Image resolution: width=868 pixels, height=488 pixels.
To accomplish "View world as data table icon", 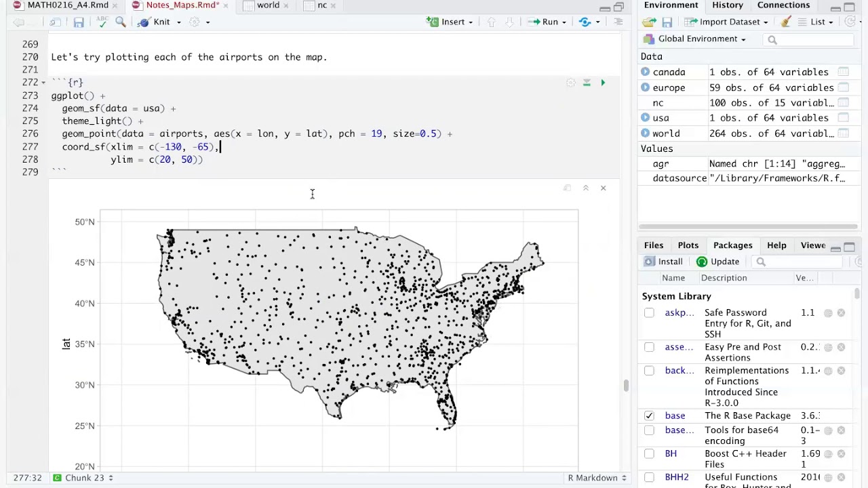I will coord(843,134).
